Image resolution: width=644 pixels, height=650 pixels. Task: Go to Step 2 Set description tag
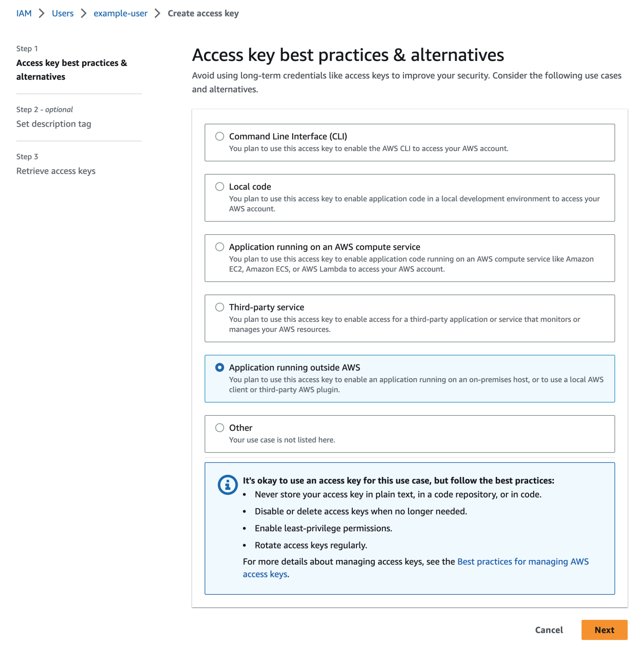(54, 124)
